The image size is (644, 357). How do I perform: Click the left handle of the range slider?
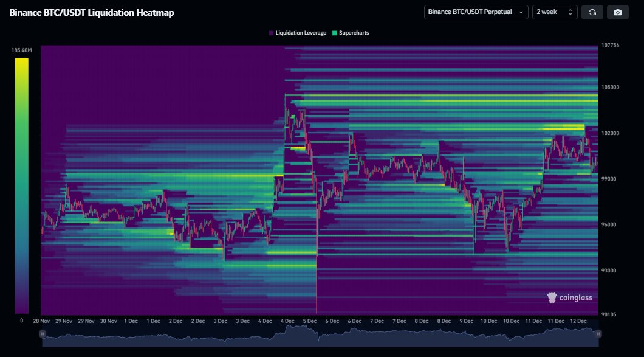[43, 333]
